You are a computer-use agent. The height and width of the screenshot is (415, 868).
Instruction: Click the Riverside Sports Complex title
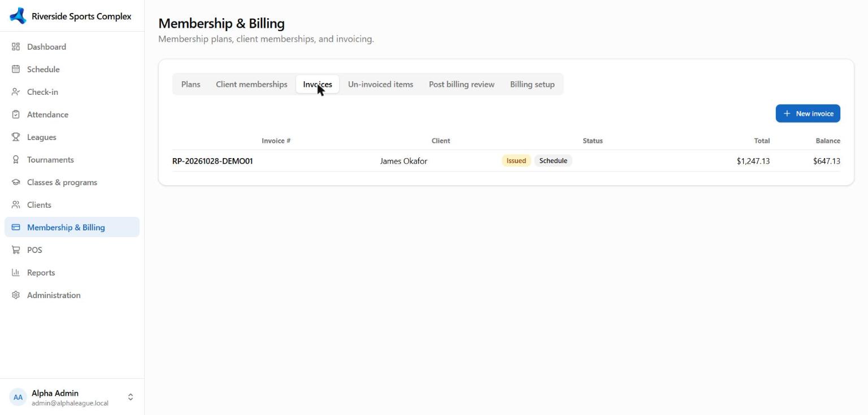coord(81,16)
